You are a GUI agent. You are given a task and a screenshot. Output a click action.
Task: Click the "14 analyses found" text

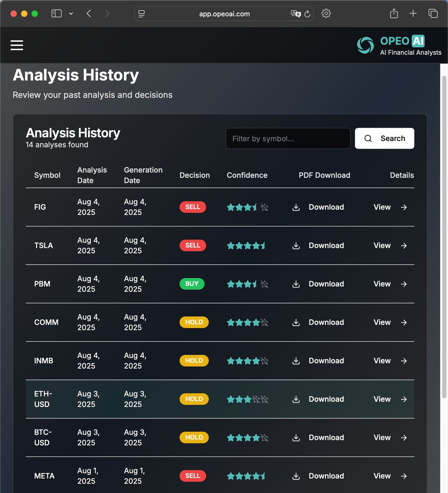point(57,145)
